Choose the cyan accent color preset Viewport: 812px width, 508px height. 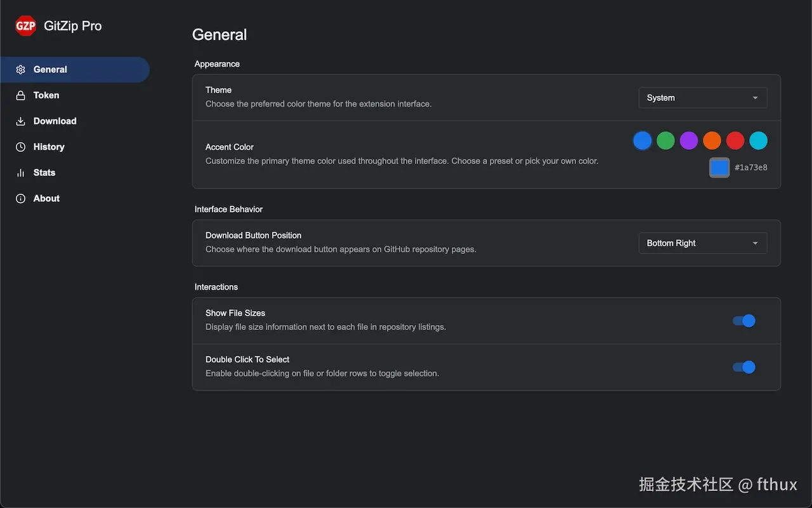pyautogui.click(x=759, y=140)
